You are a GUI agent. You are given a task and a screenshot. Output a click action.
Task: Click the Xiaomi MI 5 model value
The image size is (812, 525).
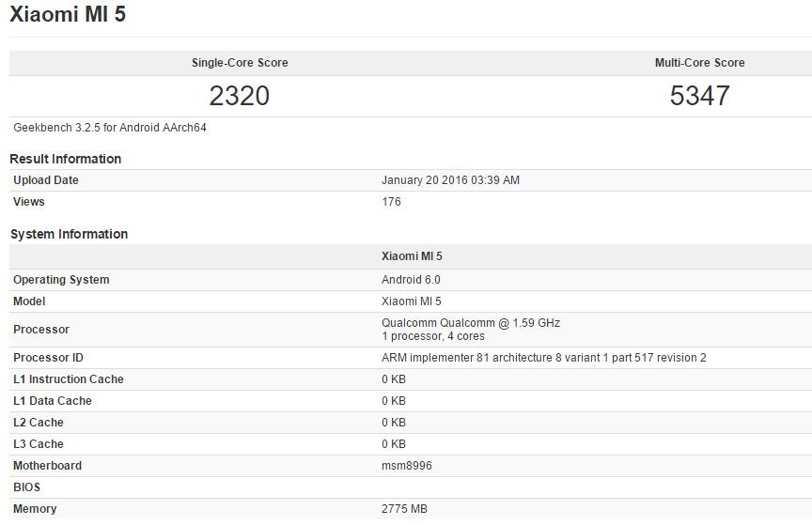point(412,301)
